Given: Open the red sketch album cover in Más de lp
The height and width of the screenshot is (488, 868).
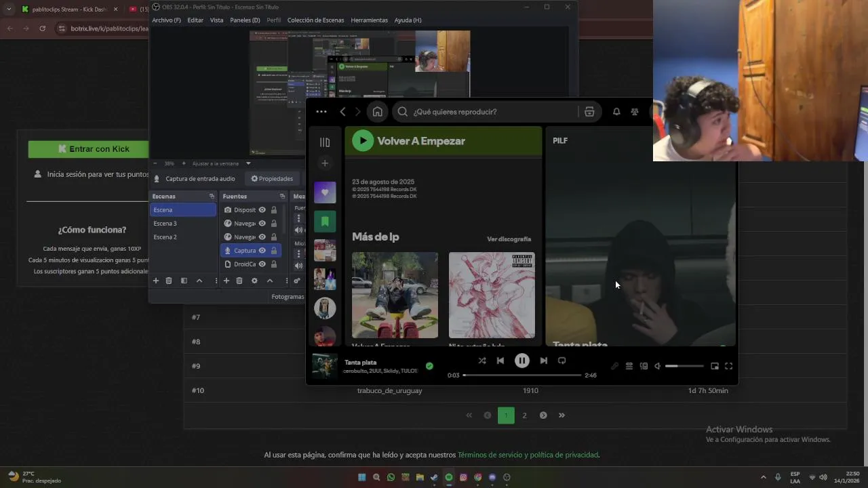Looking at the screenshot, I should pos(492,296).
